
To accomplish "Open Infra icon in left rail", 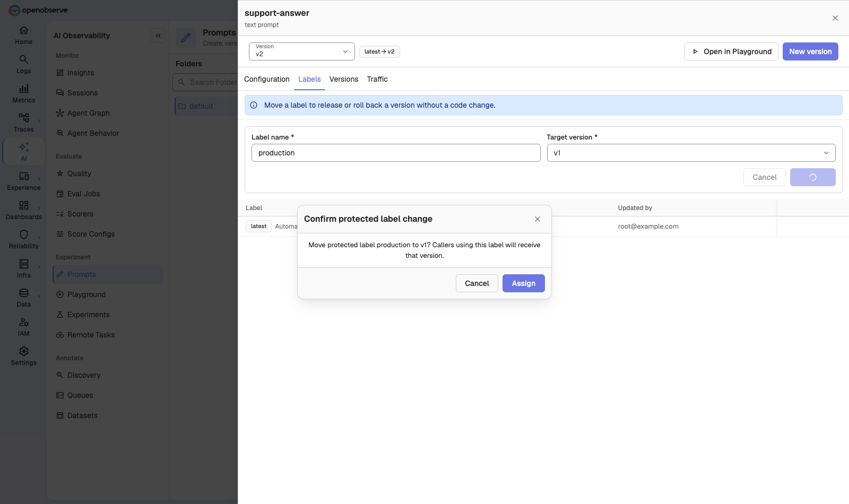I will pos(24,264).
